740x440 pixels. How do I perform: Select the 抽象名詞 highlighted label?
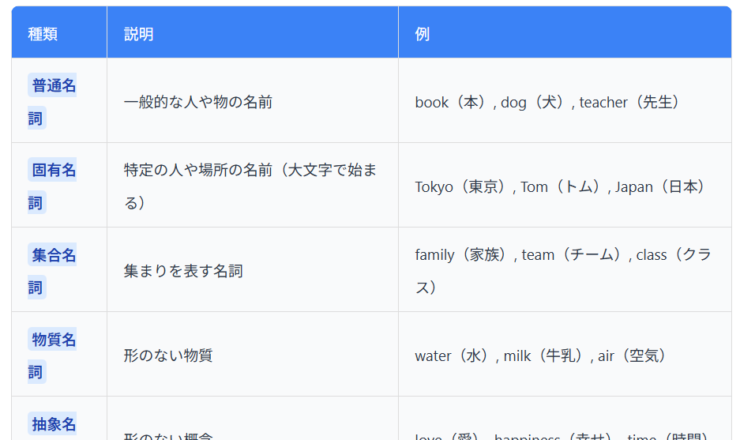(53, 426)
